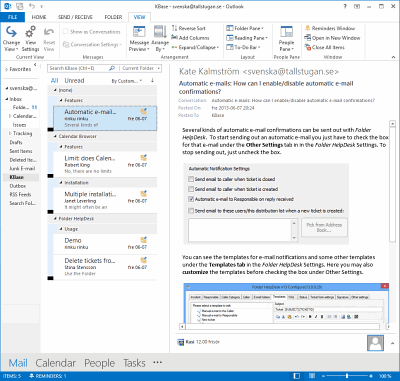
Task: Click Open in New Window
Action: (x=332, y=38)
